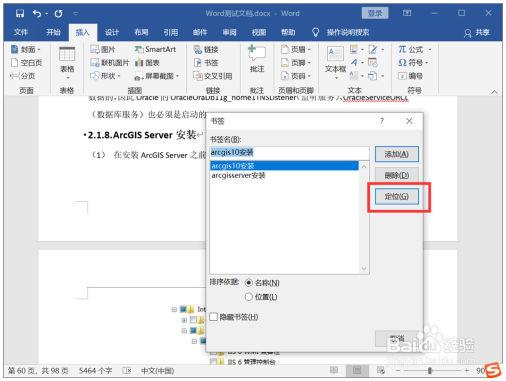Open the 交叉引用 cross-reference tool
This screenshot has height=381, width=506.
click(213, 76)
